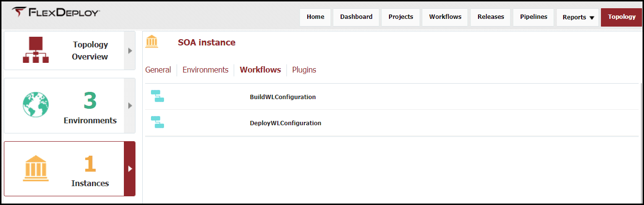Click the FlexDeploy logo
Image resolution: width=644 pixels, height=205 pixels.
pos(56,12)
